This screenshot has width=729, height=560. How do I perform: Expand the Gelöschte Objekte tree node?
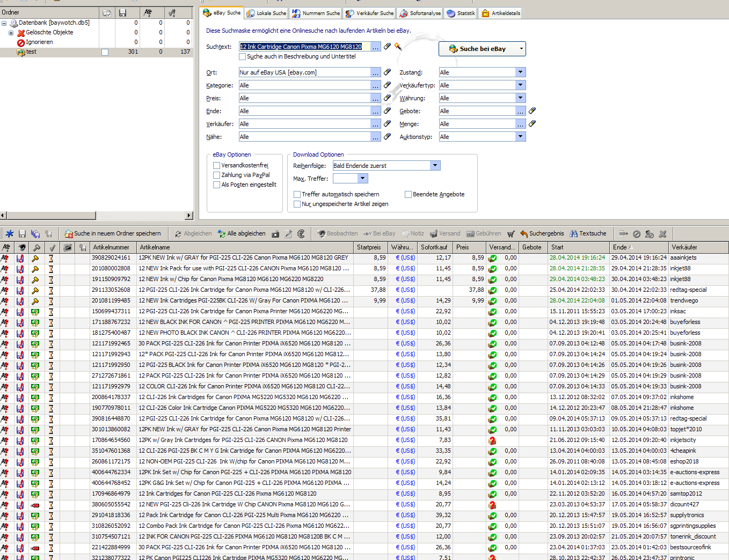pos(11,33)
